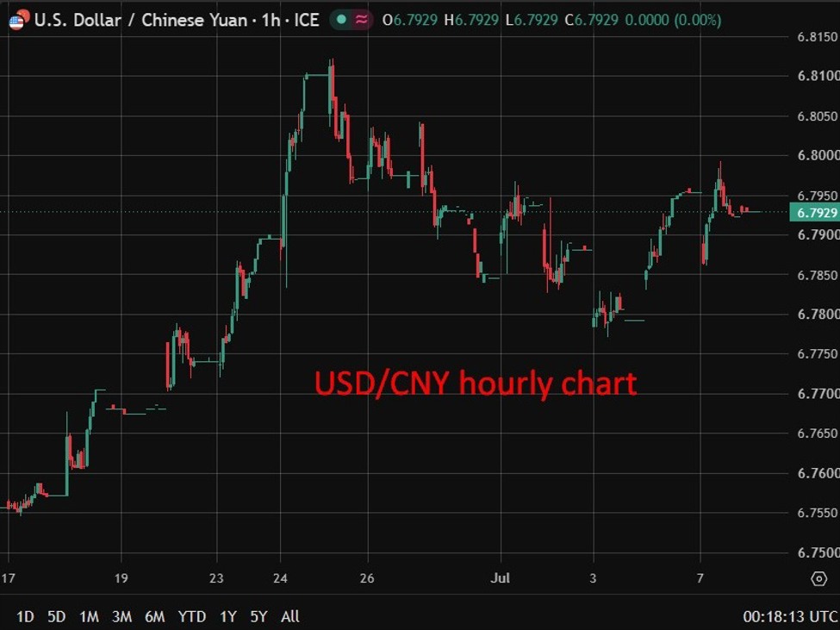
Task: Select the 1M time range
Action: pyautogui.click(x=89, y=616)
